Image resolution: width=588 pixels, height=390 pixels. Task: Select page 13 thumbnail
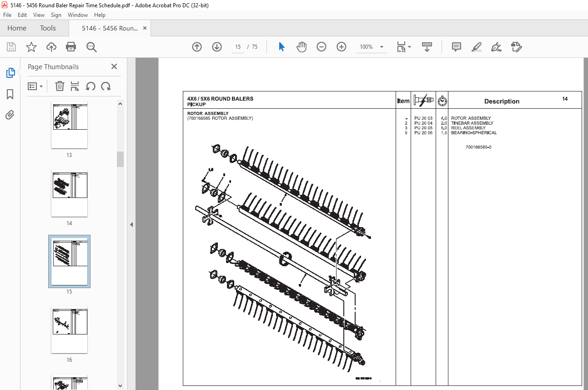(69, 125)
